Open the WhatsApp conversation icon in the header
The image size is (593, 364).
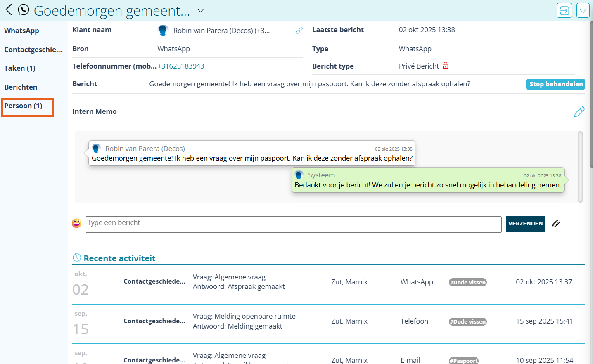[23, 9]
